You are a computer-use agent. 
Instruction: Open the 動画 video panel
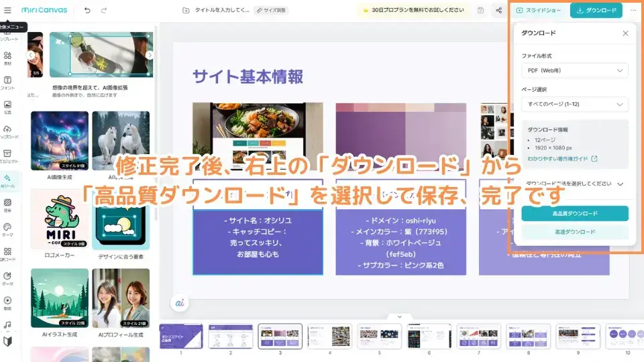(7, 303)
